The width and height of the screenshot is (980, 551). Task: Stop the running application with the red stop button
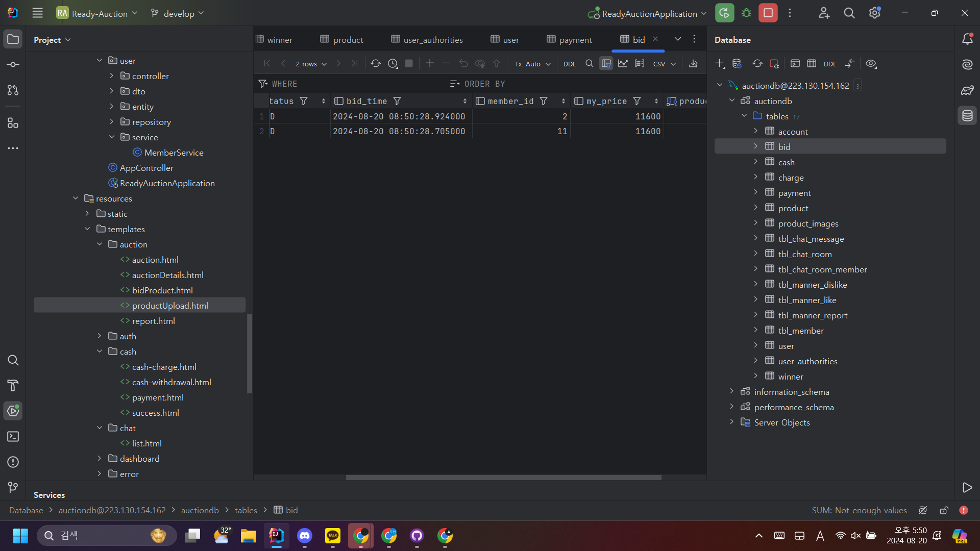click(x=768, y=13)
